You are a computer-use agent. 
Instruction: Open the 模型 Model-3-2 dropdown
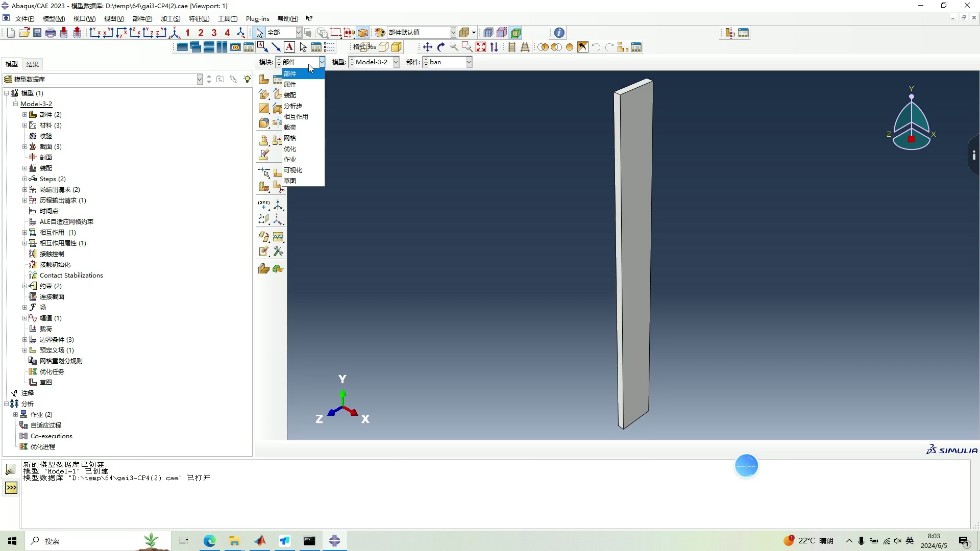pyautogui.click(x=396, y=62)
